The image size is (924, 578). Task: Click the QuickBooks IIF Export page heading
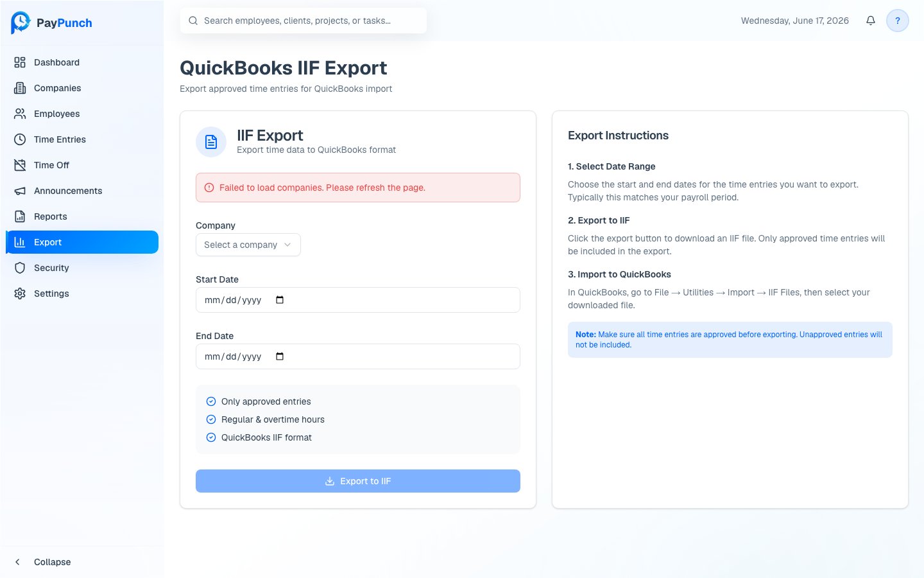point(284,68)
